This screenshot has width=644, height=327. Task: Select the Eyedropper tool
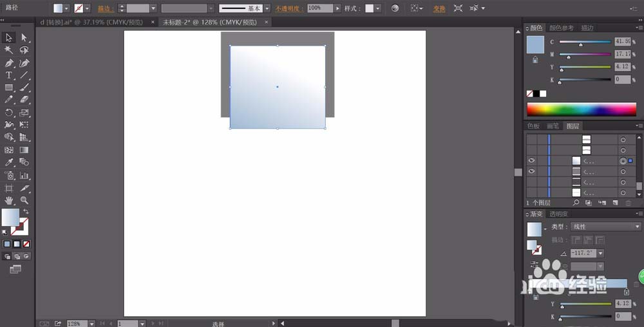pyautogui.click(x=8, y=162)
